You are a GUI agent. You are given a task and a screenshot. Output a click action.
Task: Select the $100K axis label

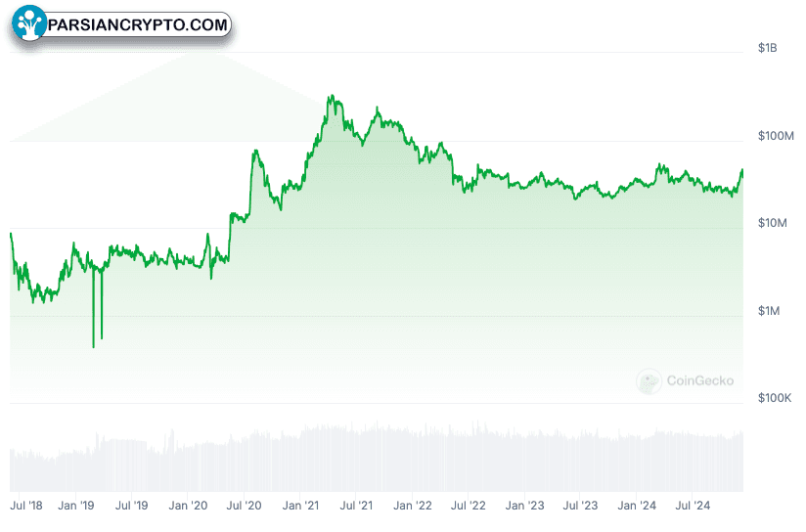pyautogui.click(x=775, y=398)
